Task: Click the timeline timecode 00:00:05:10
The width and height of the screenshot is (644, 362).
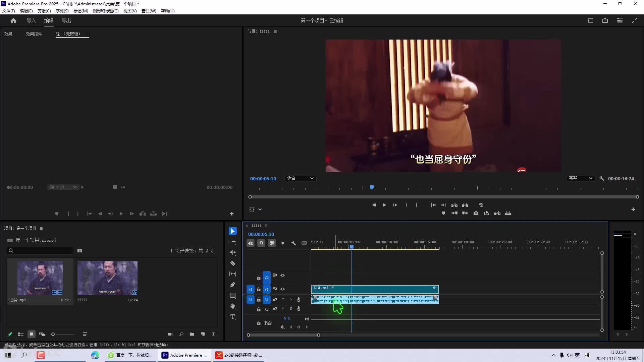Action: 261,234
